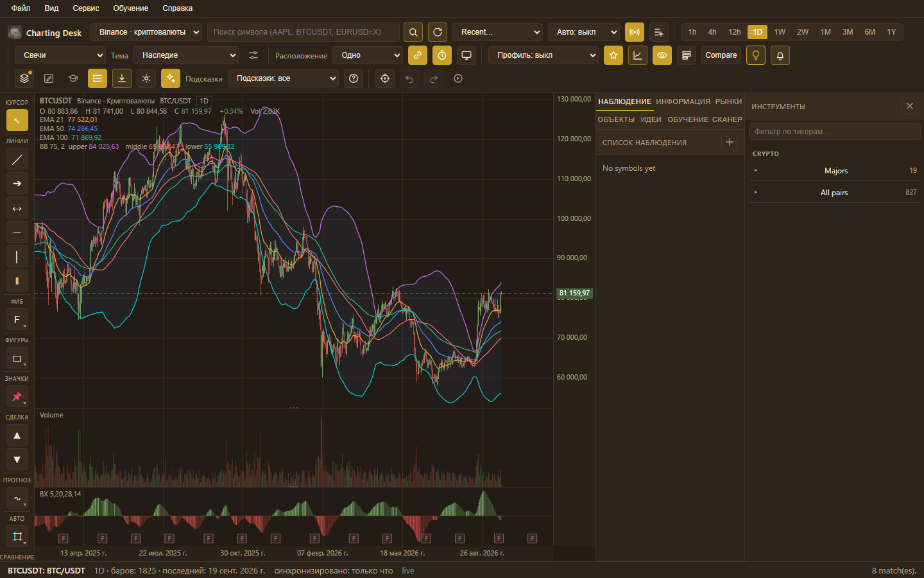Click the pencil edit note icon
Image resolution: width=924 pixels, height=578 pixels.
click(x=49, y=78)
